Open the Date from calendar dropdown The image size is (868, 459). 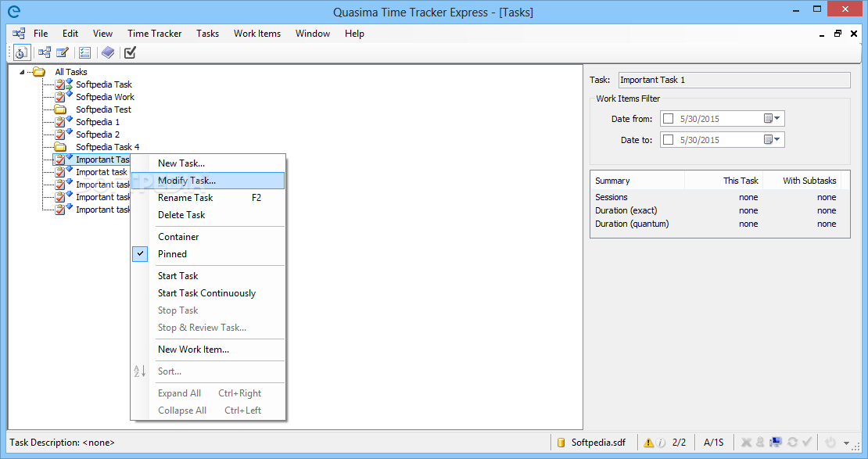(x=772, y=119)
